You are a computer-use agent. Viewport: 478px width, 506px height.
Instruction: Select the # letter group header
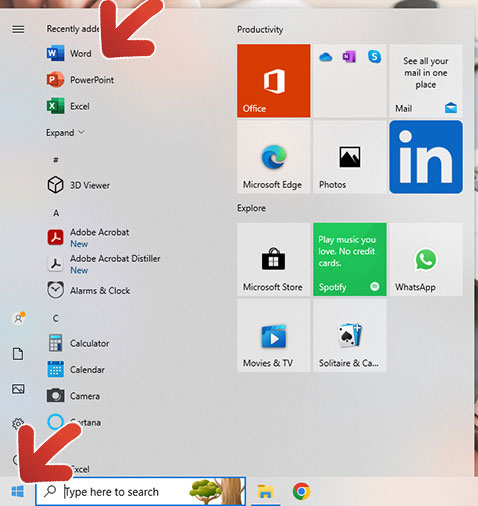pyautogui.click(x=56, y=160)
